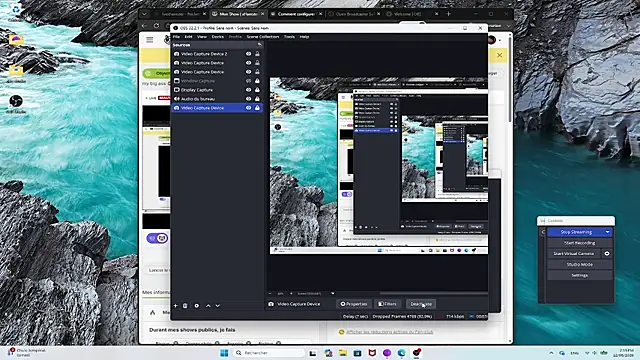
Task: Click Stop Streaming in Controls
Action: pyautogui.click(x=576, y=232)
